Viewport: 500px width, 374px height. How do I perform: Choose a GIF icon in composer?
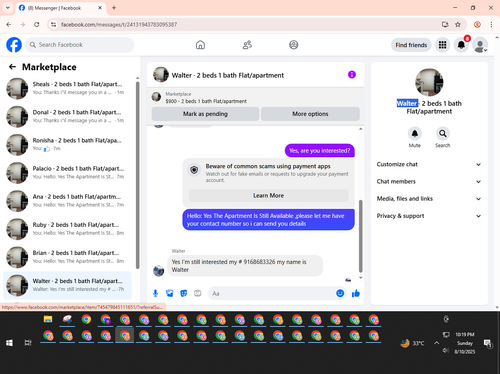[198, 293]
